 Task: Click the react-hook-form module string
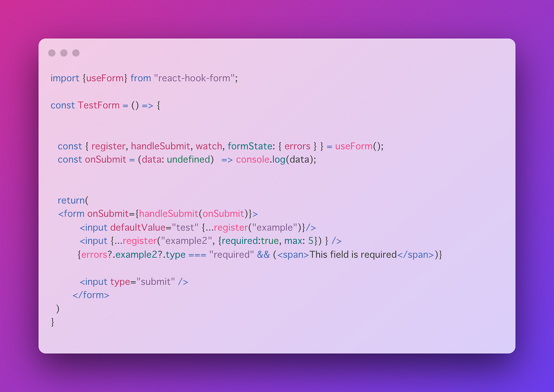coord(196,78)
